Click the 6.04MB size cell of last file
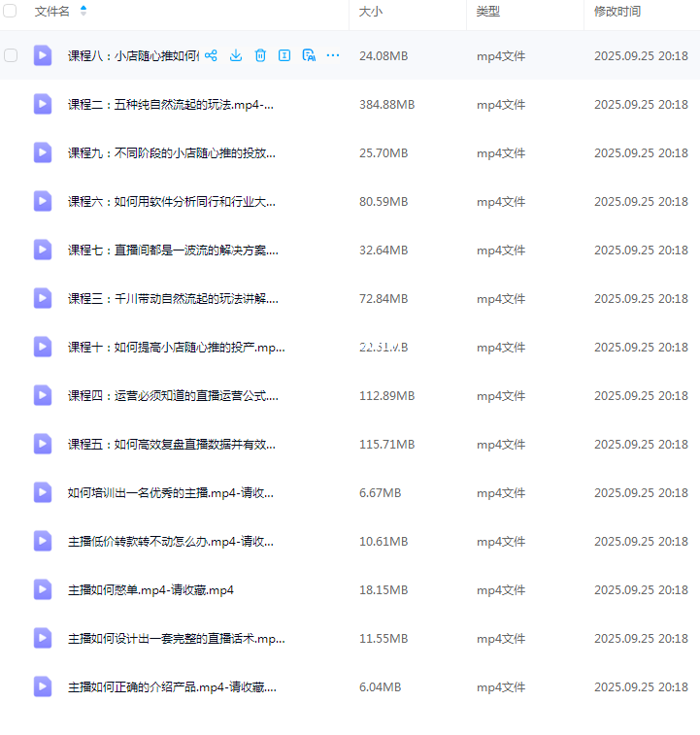This screenshot has width=700, height=735. [380, 686]
